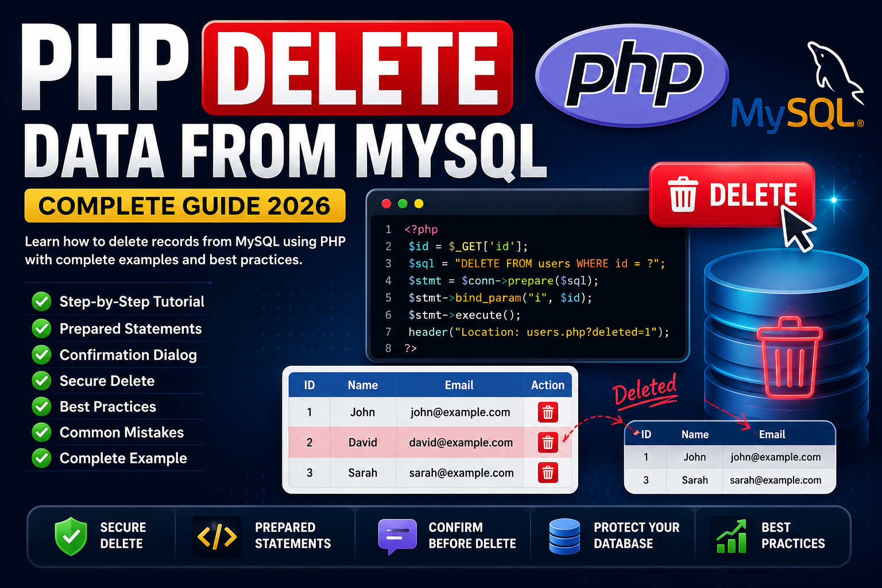Click the green shield Secure Delete icon
This screenshot has height=588, width=882.
pos(71,535)
